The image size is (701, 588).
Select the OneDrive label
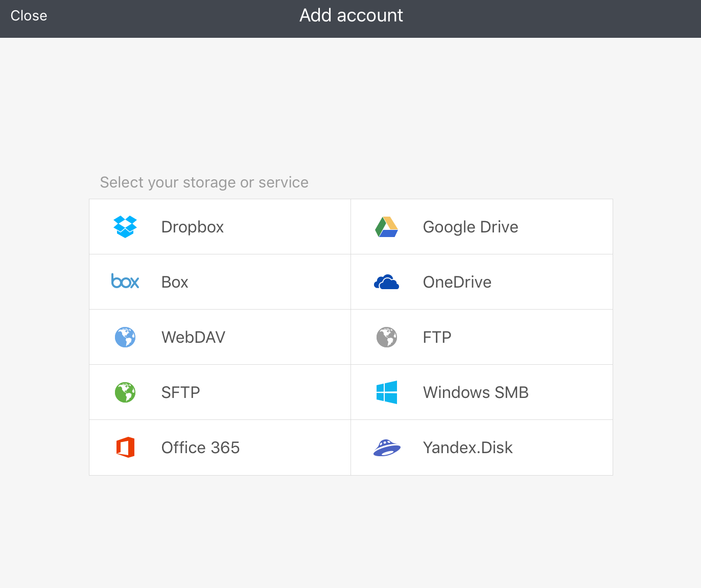point(457,282)
